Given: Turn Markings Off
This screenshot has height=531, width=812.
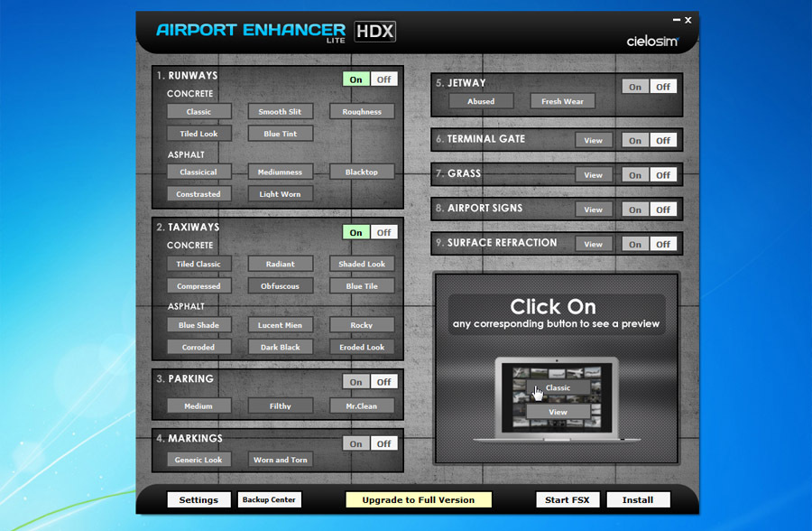Looking at the screenshot, I should pos(383,444).
